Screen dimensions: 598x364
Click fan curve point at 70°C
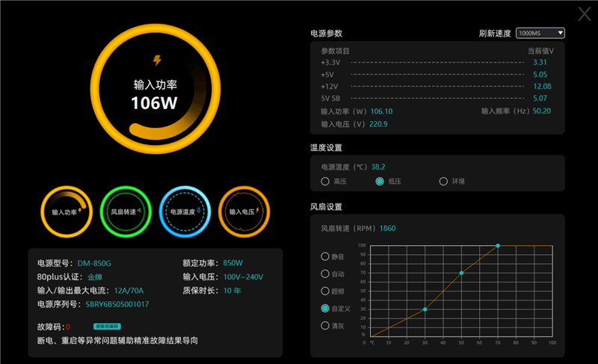[498, 246]
